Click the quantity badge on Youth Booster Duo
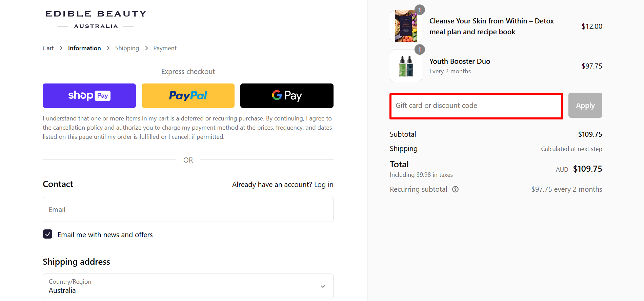The width and height of the screenshot is (644, 301). [420, 50]
